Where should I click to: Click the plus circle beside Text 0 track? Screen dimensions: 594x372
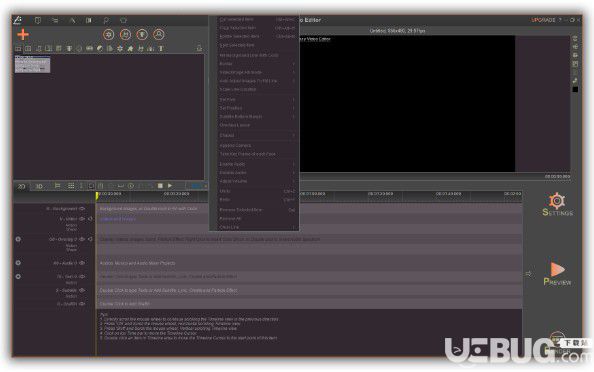tap(18, 277)
